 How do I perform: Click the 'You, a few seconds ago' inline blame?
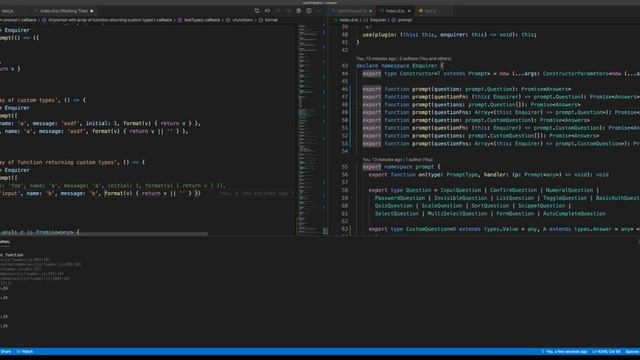pos(253,193)
